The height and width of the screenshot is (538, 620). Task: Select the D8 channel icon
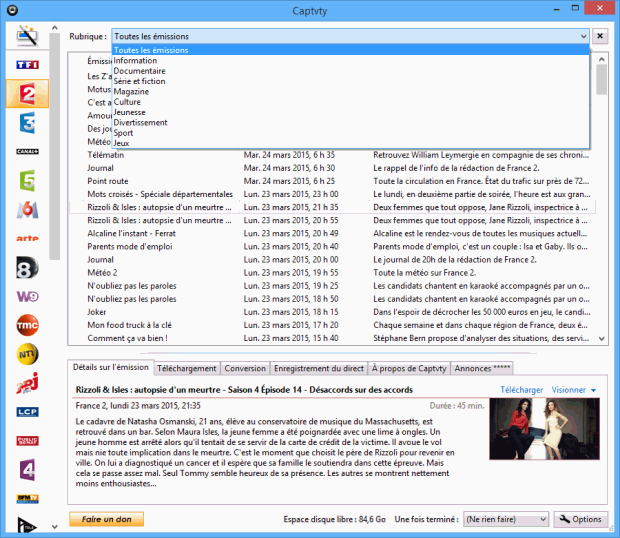(x=27, y=268)
